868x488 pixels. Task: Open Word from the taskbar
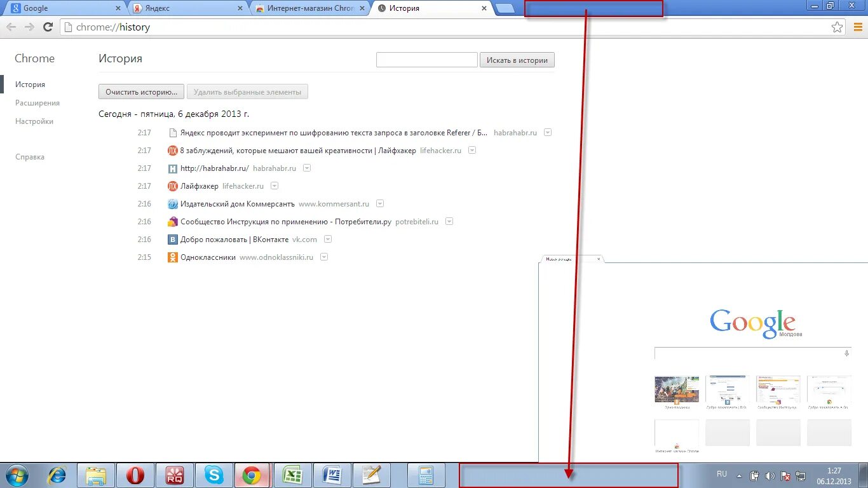(x=331, y=475)
